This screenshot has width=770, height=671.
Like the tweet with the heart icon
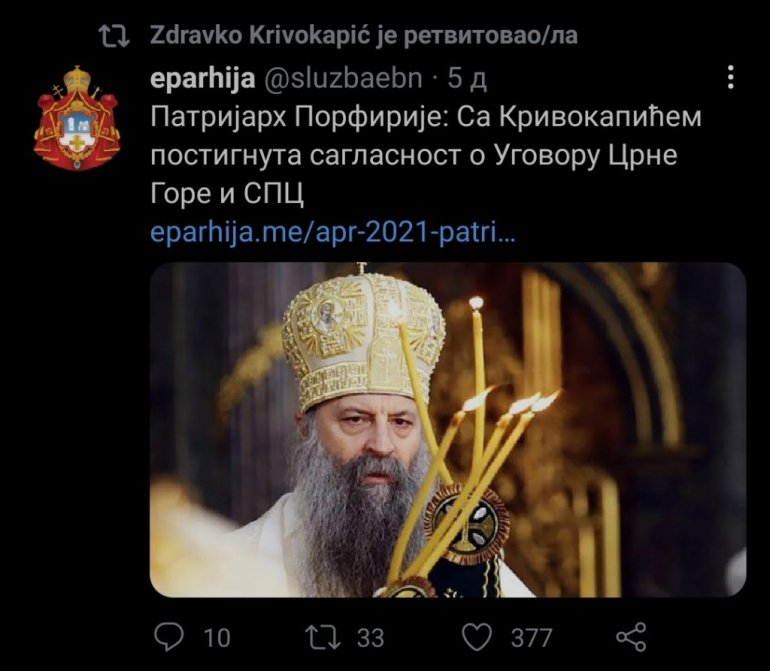click(x=477, y=637)
